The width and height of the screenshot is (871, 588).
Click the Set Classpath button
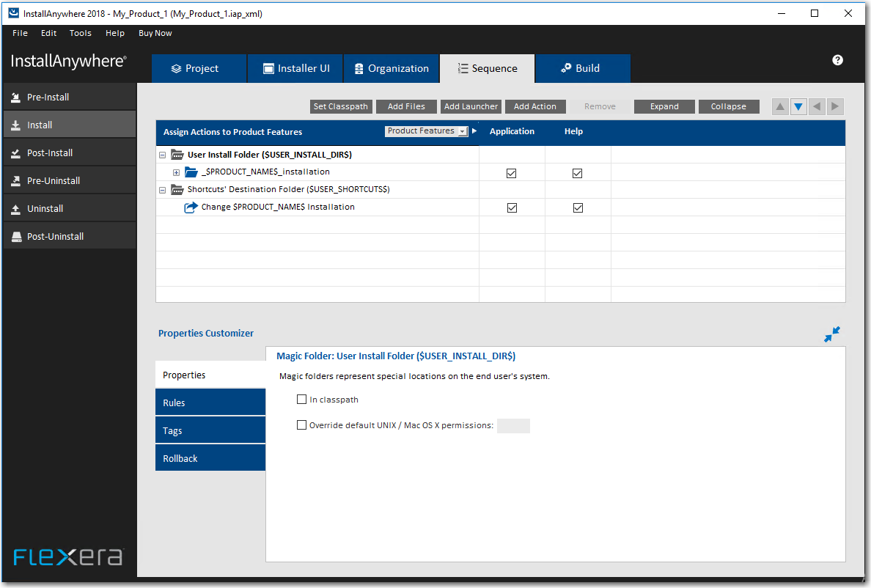[x=341, y=106]
